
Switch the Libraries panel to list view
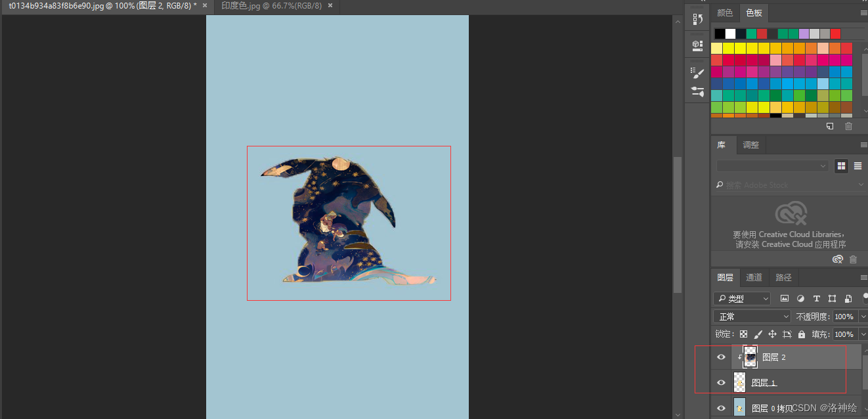click(857, 166)
